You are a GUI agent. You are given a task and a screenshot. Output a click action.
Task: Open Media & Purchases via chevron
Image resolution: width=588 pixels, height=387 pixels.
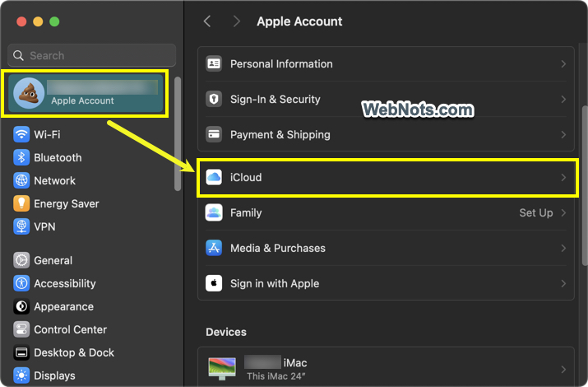(x=563, y=248)
